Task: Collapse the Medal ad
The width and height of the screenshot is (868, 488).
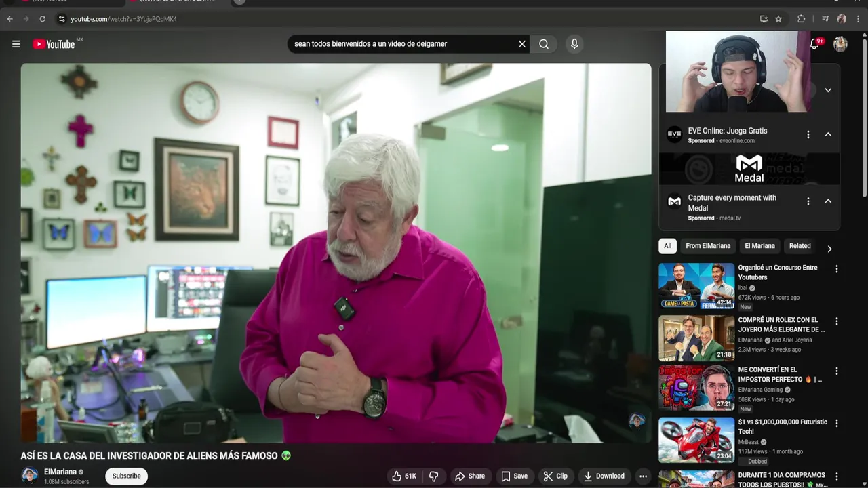Action: click(x=828, y=201)
